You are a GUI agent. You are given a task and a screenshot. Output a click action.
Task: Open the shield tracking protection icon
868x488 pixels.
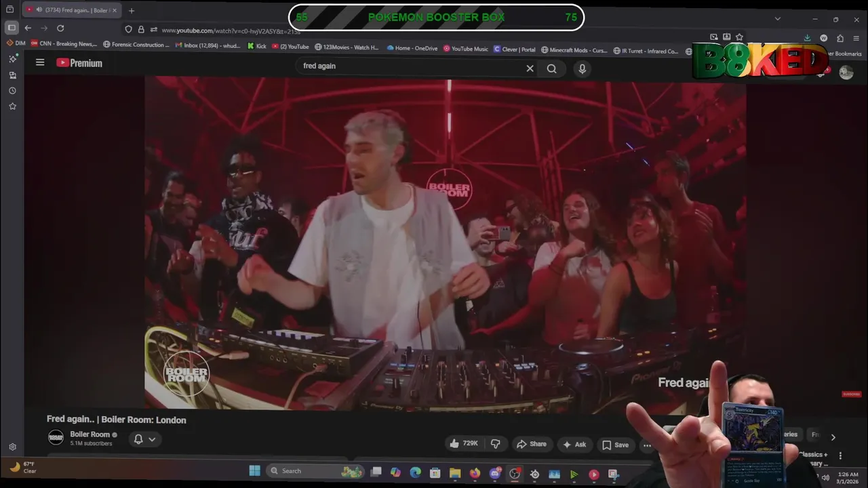(129, 29)
